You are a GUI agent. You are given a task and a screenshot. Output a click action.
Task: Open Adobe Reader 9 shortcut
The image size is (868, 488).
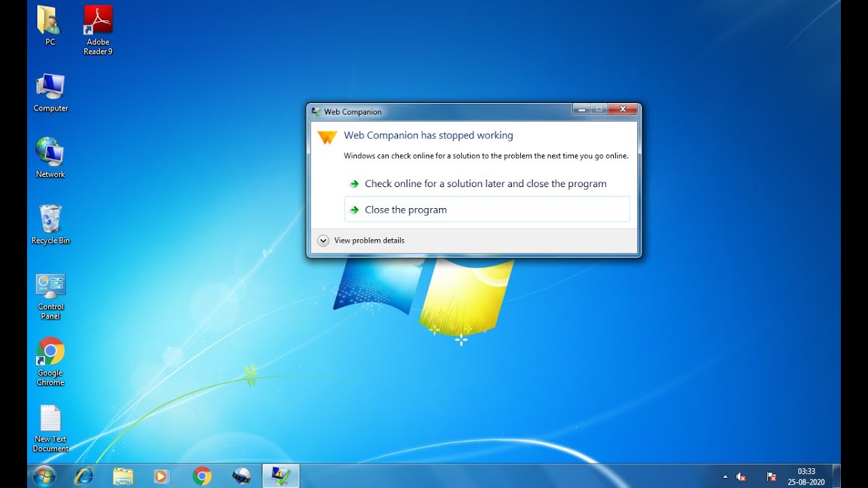click(98, 30)
